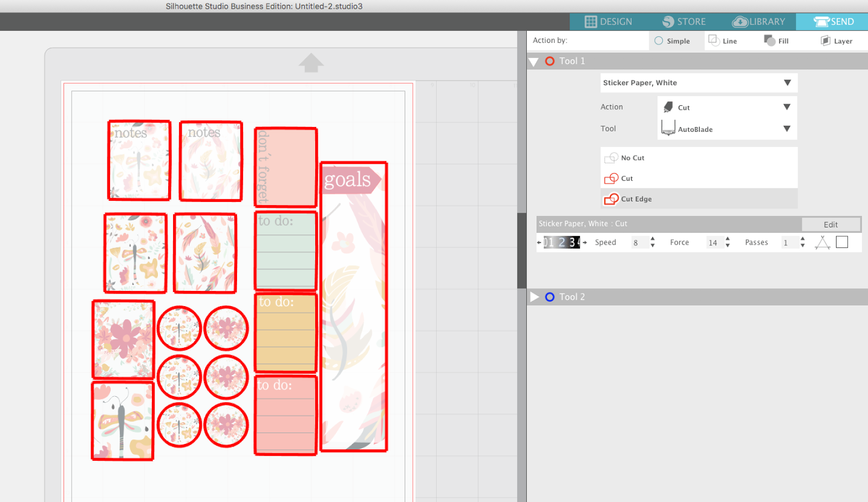Choose the Cut Edge option
This screenshot has height=502, width=868.
[x=699, y=199]
